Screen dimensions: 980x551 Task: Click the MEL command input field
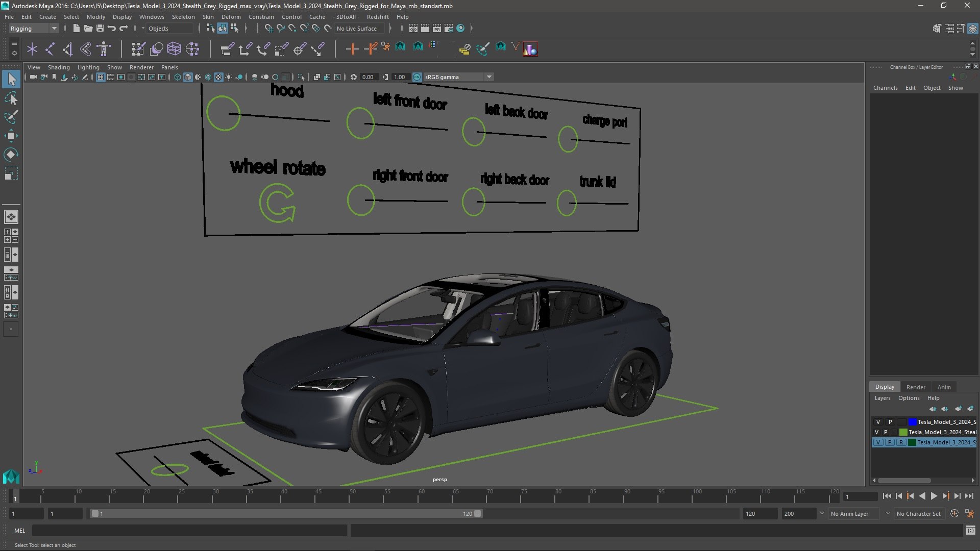[x=189, y=531]
